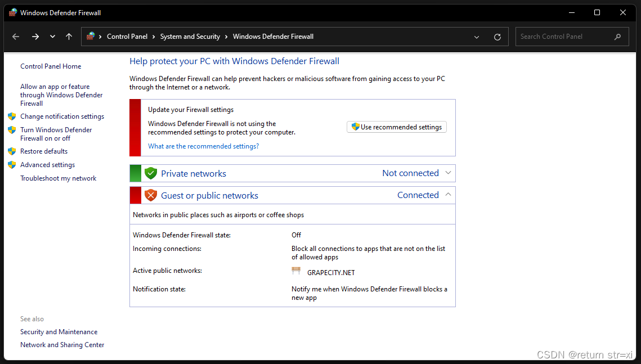Click the GRAPECITY.NET network bench icon

pos(297,271)
